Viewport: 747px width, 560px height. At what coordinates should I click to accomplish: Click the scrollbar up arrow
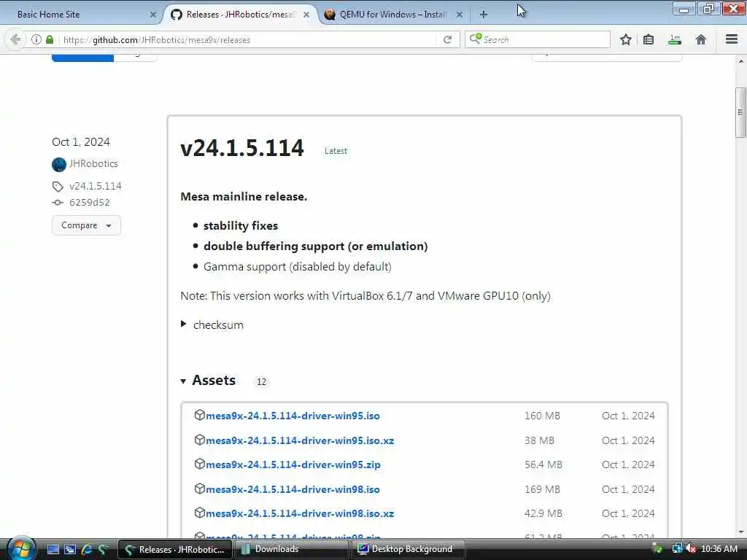[741, 61]
